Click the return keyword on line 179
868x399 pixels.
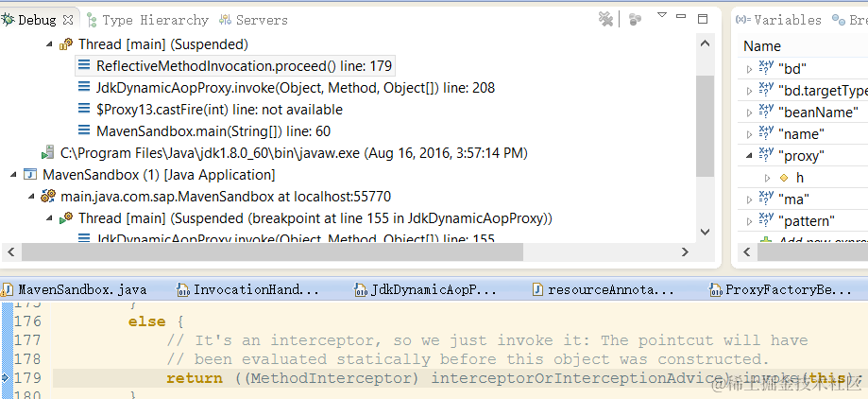[x=195, y=378]
